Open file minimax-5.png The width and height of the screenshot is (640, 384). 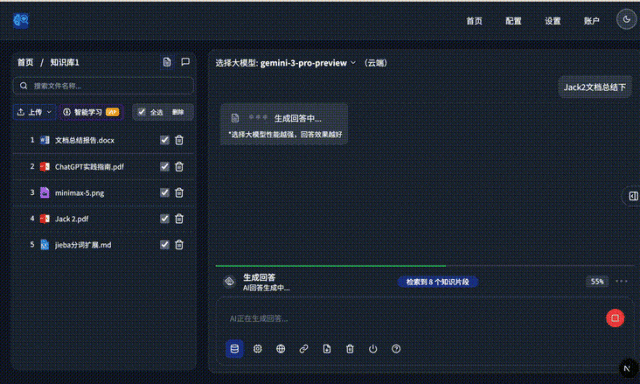[x=80, y=193]
